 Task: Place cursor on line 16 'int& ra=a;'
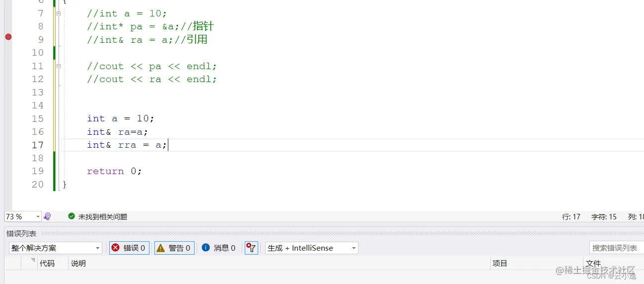click(118, 132)
